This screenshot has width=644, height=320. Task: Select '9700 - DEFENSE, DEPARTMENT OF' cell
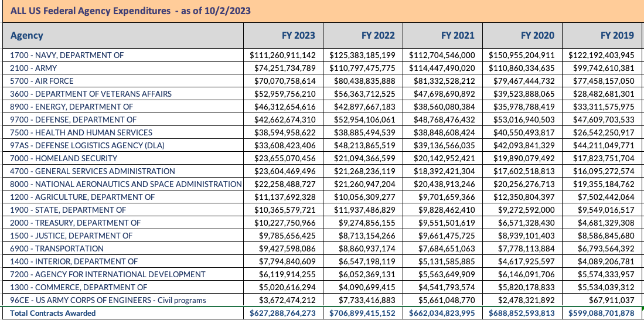pos(123,120)
